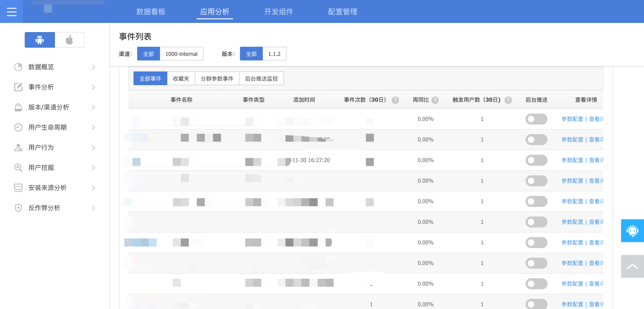
Task: Select 全部 version filter button
Action: [x=251, y=54]
